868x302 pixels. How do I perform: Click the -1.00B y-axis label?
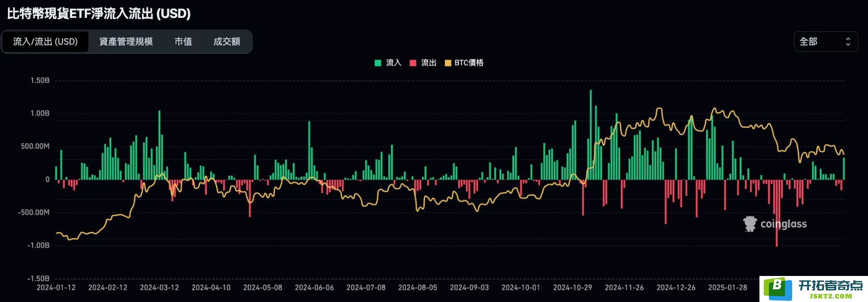(38, 245)
